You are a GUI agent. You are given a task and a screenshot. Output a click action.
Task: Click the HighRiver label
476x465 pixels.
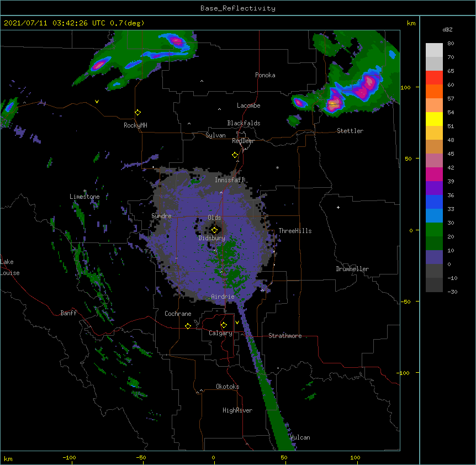point(237,410)
